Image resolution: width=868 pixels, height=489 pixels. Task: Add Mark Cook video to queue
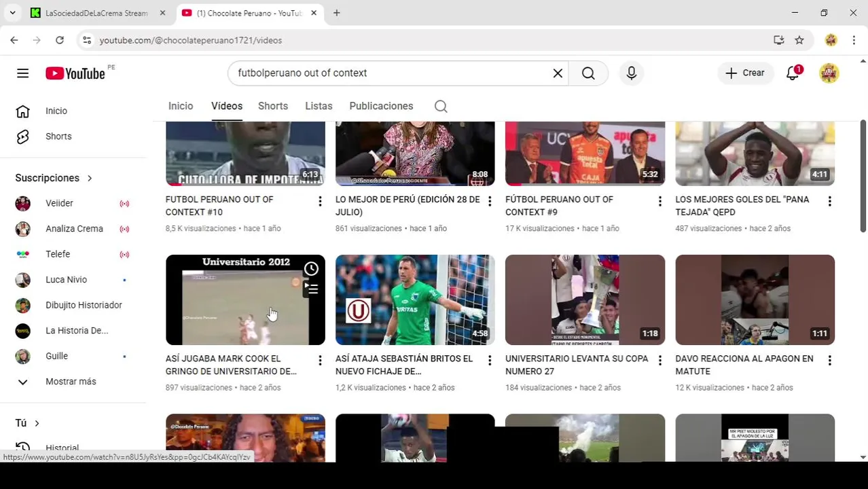pos(311,289)
